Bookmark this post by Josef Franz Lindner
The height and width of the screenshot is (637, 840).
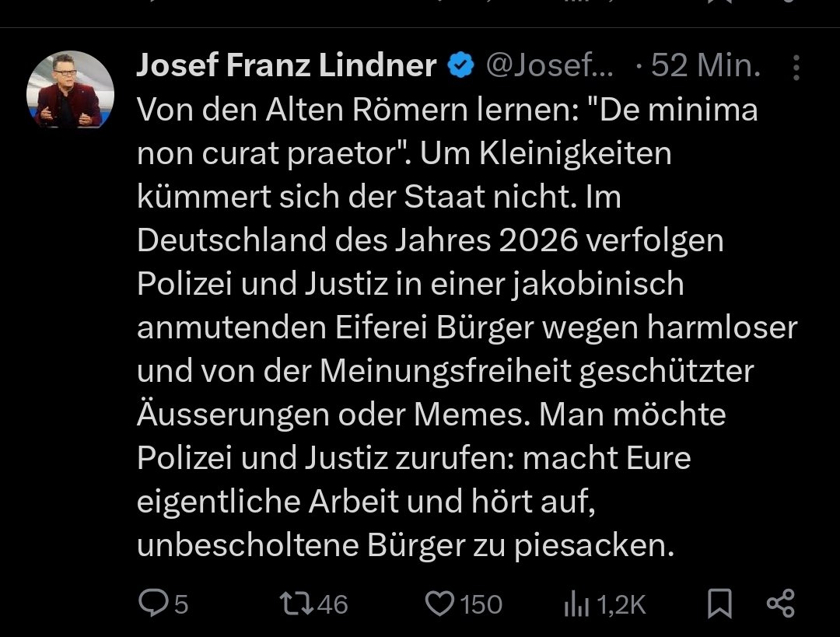pos(719,604)
